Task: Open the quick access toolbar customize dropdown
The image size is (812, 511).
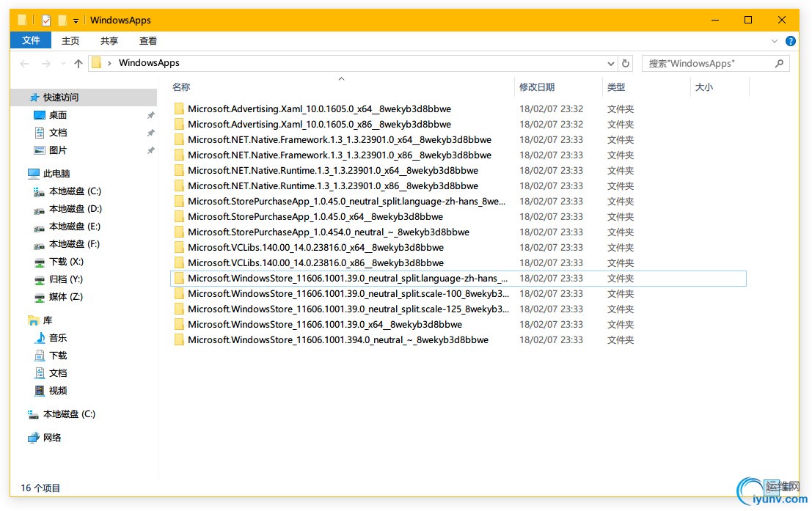Action: (x=76, y=21)
